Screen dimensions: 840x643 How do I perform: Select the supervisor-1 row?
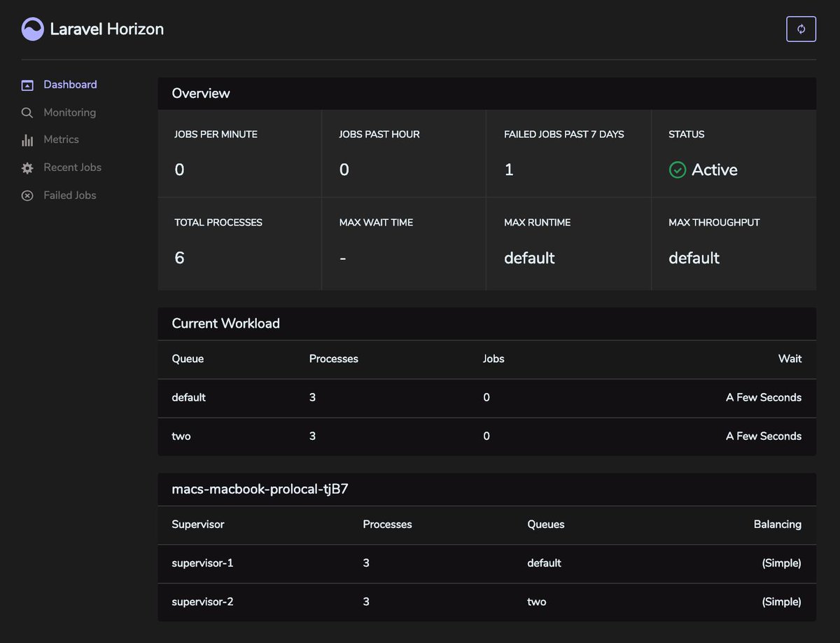[487, 564]
